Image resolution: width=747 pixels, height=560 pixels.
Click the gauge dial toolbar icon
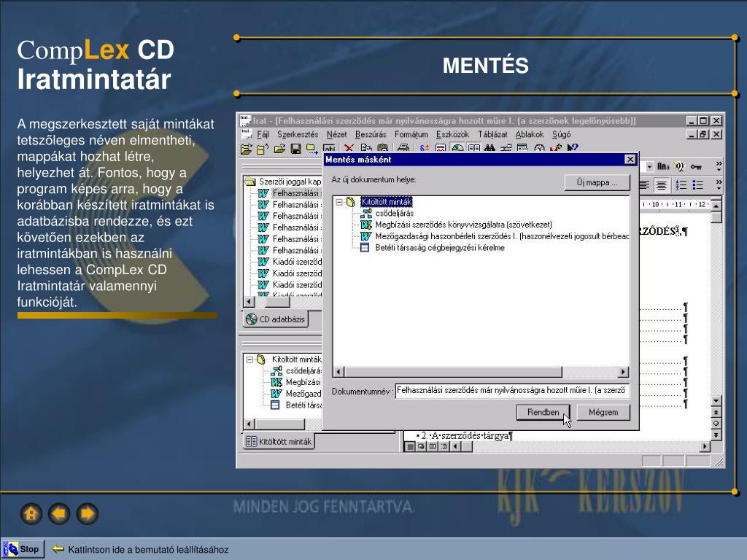click(x=539, y=149)
